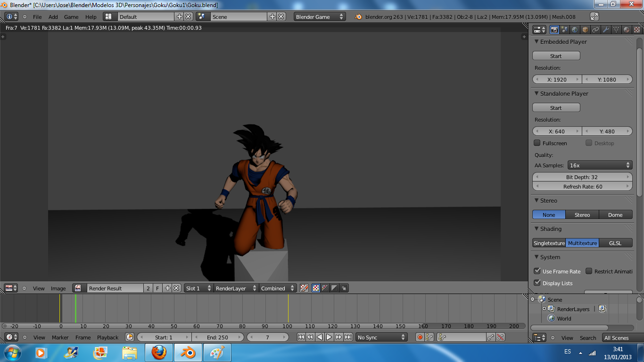The width and height of the screenshot is (644, 362).
Task: Toggle the Display Lists checkbox
Action: coord(537,283)
